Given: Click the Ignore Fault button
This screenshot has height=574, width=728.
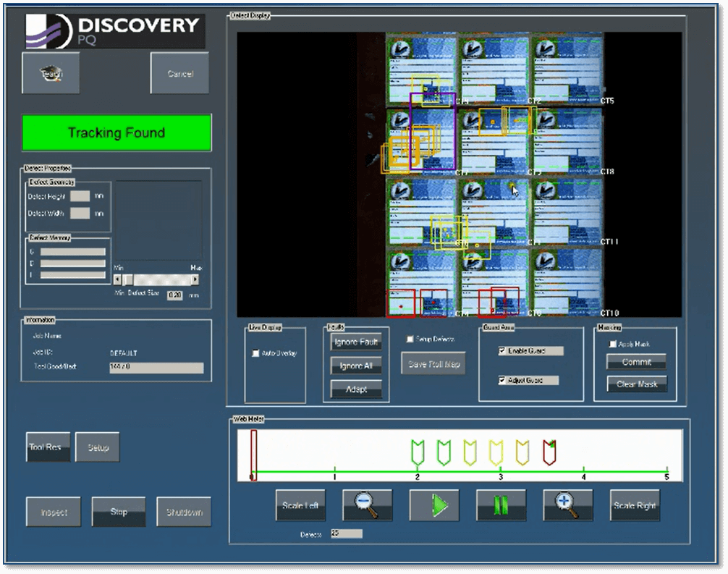Looking at the screenshot, I should pyautogui.click(x=355, y=342).
